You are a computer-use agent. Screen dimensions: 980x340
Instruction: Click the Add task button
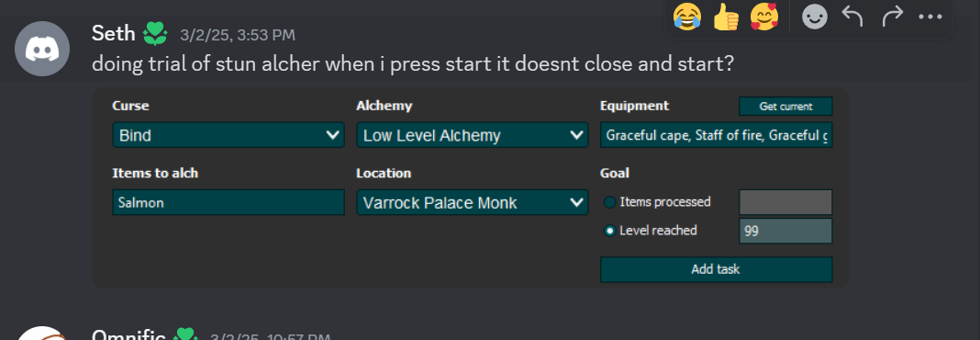[717, 269]
